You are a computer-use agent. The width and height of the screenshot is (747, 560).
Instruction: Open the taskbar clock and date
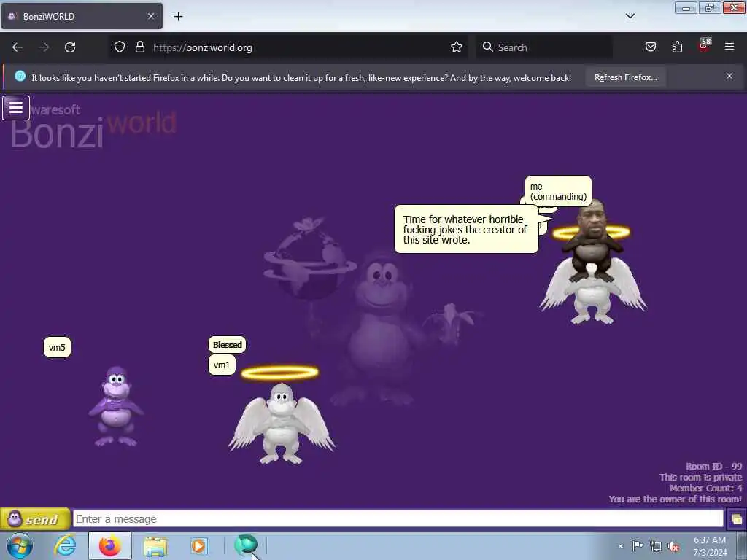coord(710,546)
